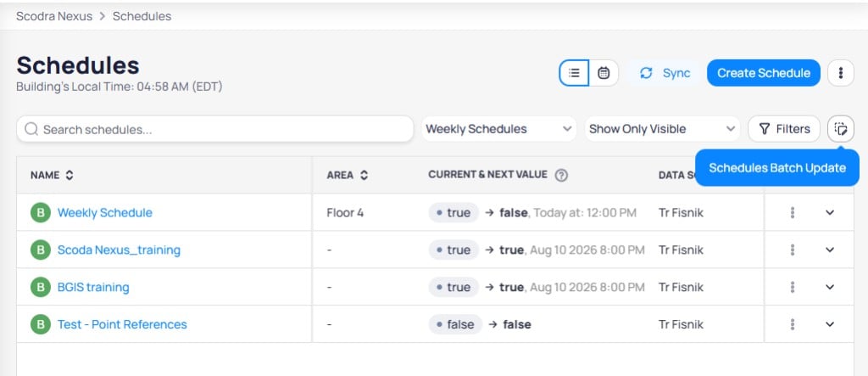
Task: Click the B badge for Weekly Schedule
Action: pos(41,212)
